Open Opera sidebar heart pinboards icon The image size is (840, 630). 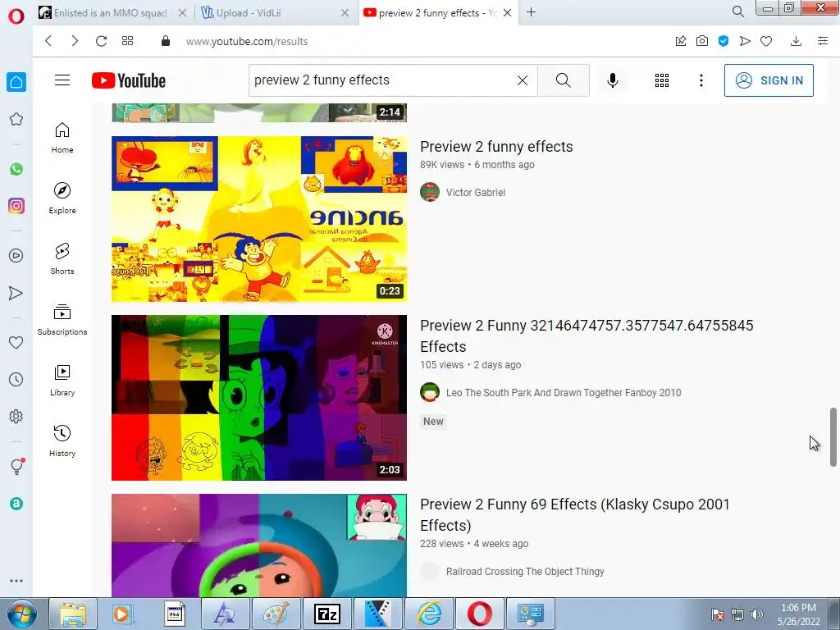[16, 342]
